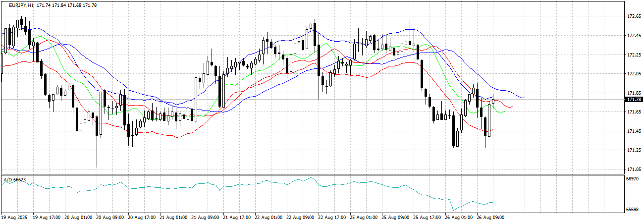The image size is (644, 223).
Task: Select the 26 Aug 01:00 time label
Action: tap(459, 218)
